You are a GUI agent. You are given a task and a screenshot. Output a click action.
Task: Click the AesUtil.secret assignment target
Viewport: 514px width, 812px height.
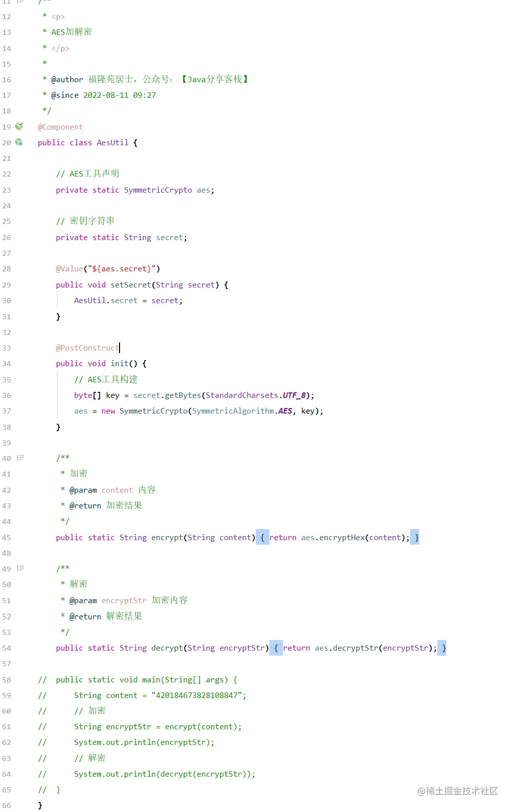105,301
